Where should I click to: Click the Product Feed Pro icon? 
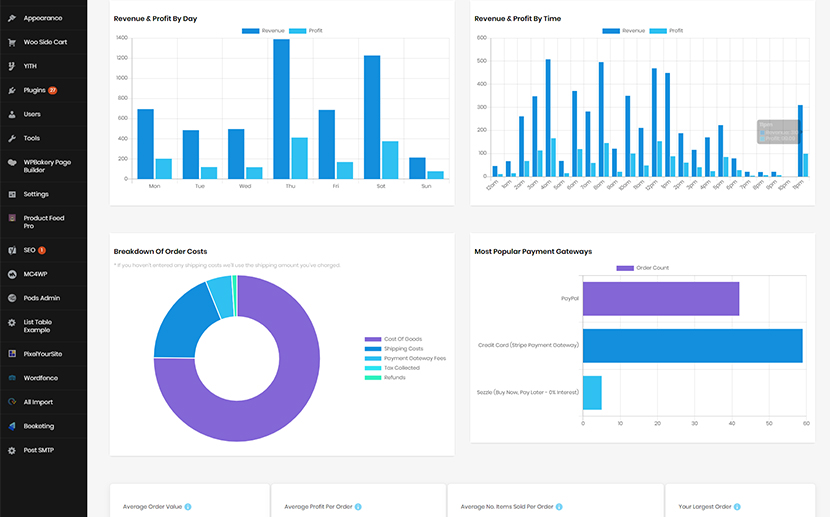tap(12, 218)
